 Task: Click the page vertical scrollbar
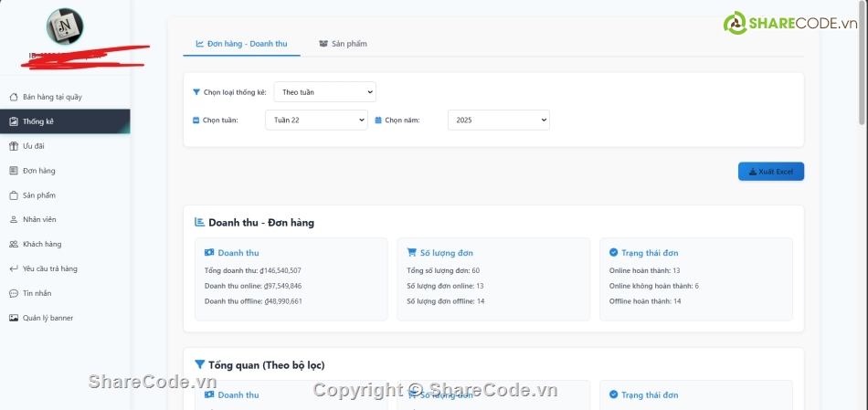(863, 64)
